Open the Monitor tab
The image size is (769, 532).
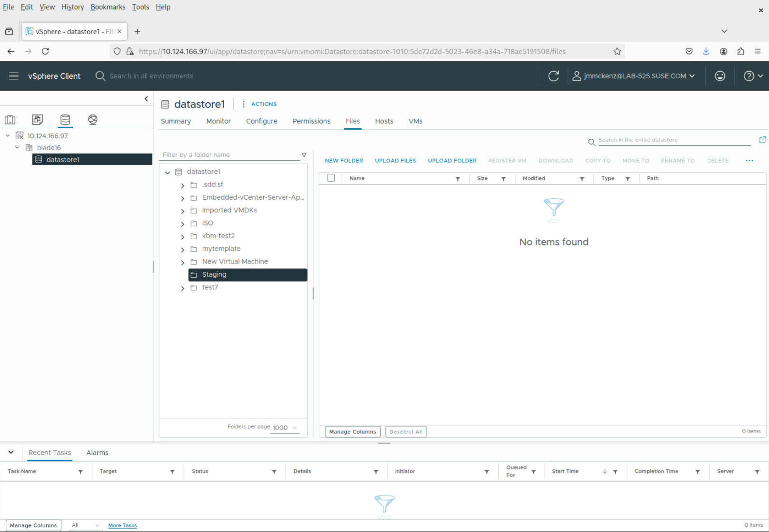click(219, 121)
